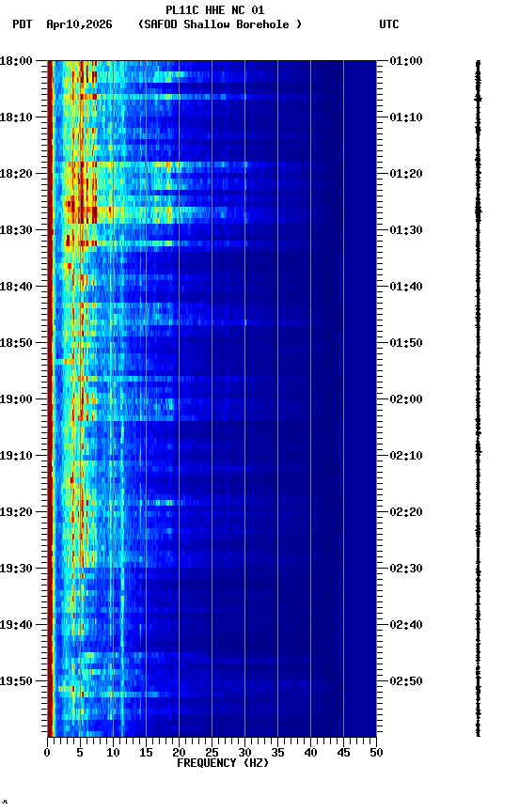Click the 02:30 UTC time tick label
The width and height of the screenshot is (519, 812).
(406, 569)
